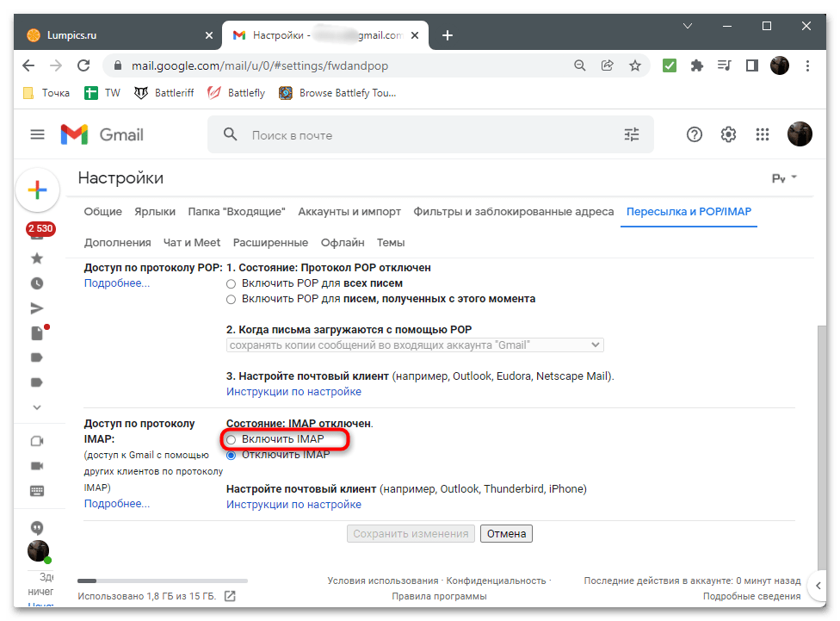Image resolution: width=840 pixels, height=621 pixels.
Task: Select the Disable IMAP radio button
Action: [x=231, y=456]
